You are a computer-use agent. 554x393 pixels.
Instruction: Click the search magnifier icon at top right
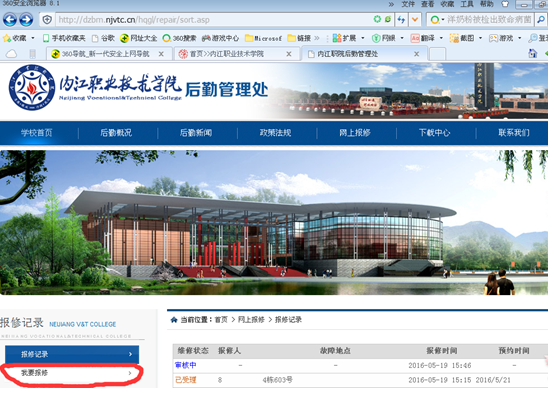coord(541,19)
